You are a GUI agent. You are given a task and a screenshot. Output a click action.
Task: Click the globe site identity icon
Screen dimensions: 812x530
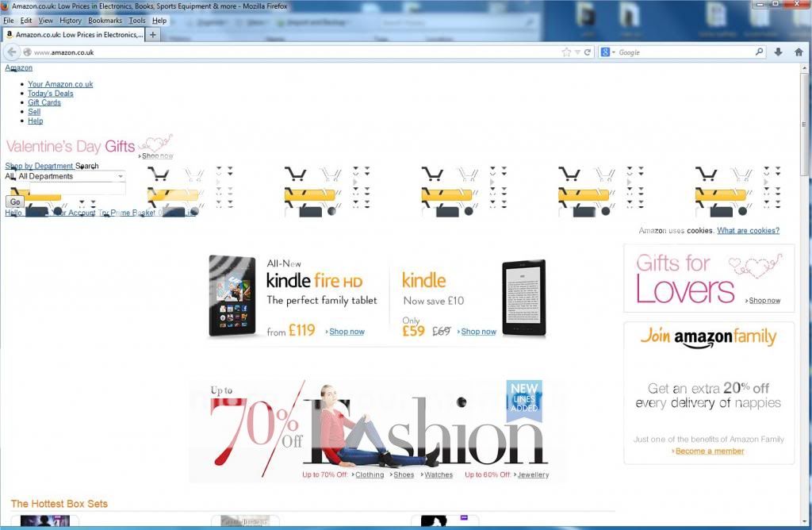tap(28, 52)
